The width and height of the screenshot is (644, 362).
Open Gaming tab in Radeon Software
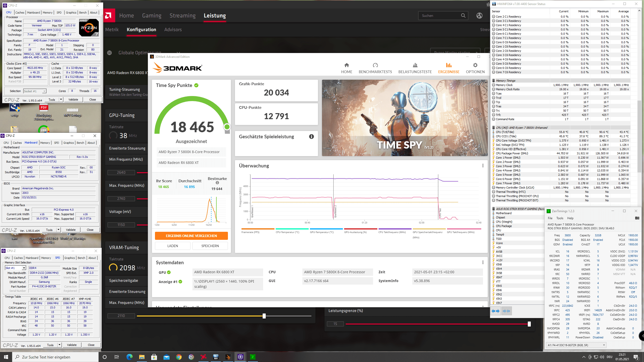pyautogui.click(x=152, y=16)
